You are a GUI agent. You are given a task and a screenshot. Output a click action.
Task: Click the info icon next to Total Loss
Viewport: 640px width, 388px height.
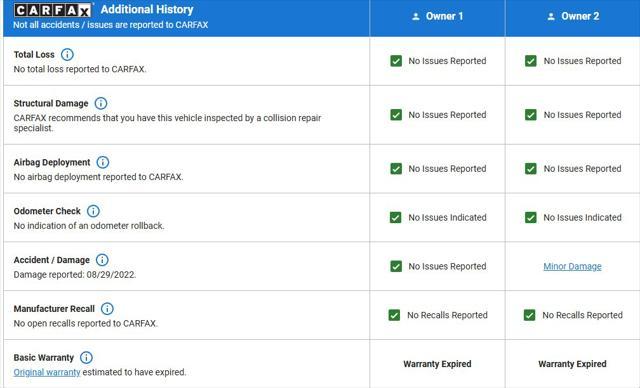(67, 55)
